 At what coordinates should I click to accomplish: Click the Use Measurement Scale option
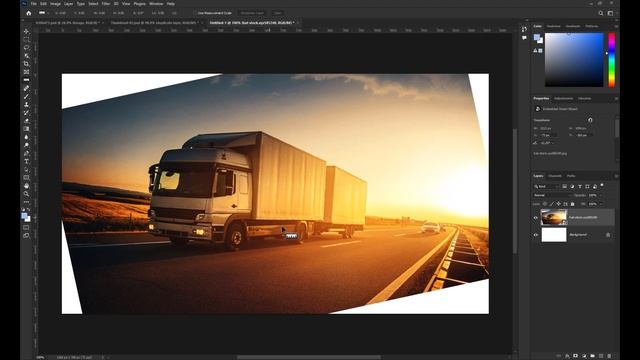point(214,13)
